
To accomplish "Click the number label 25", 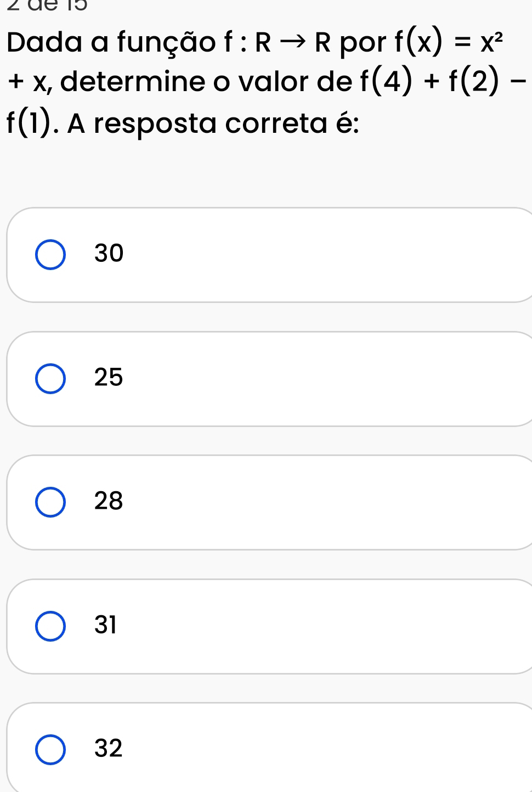I will click(109, 378).
